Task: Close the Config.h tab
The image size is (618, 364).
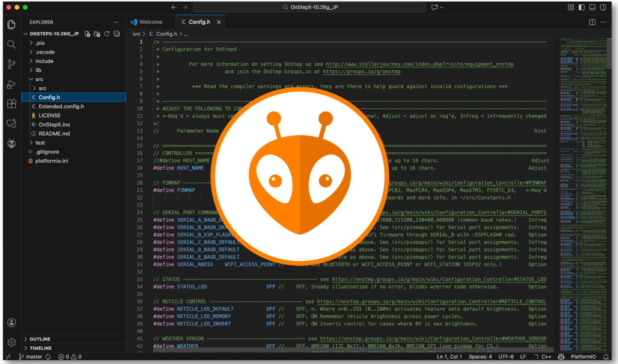Action: click(219, 22)
